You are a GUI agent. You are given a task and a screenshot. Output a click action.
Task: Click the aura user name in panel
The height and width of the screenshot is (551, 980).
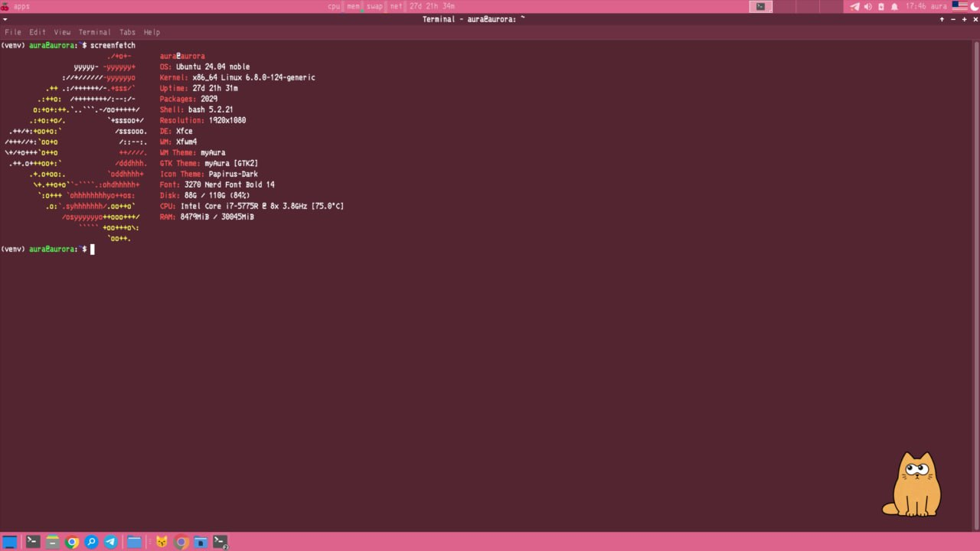(x=939, y=6)
